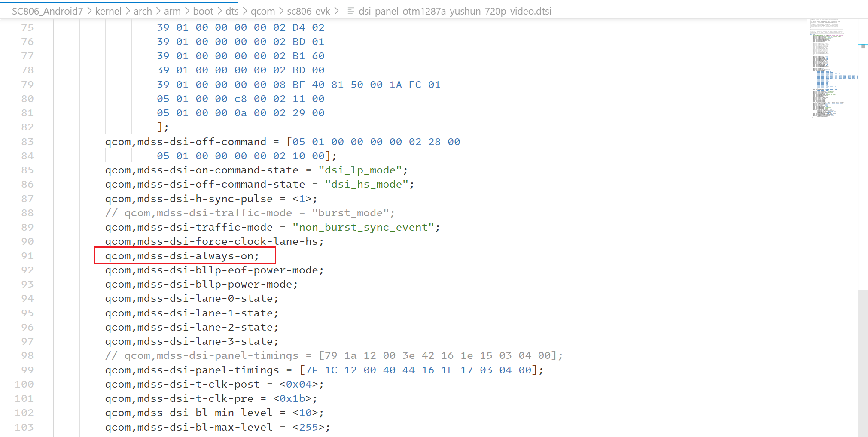Click the FC byte on line 79
Image resolution: width=868 pixels, height=437 pixels.
tap(415, 85)
